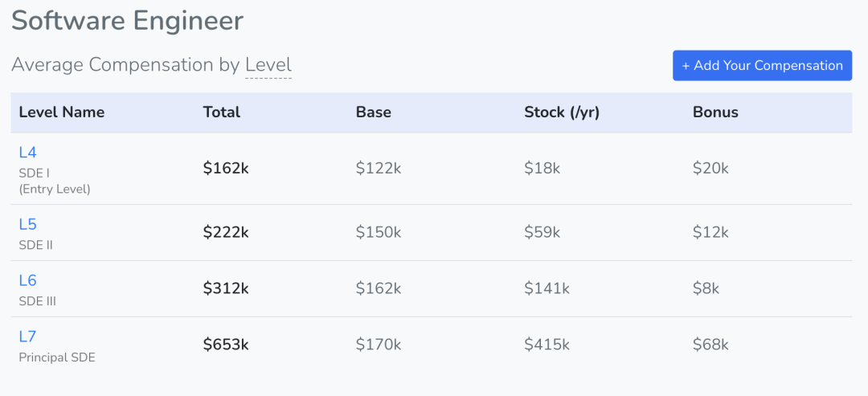Click the Level Name column header

(61, 112)
